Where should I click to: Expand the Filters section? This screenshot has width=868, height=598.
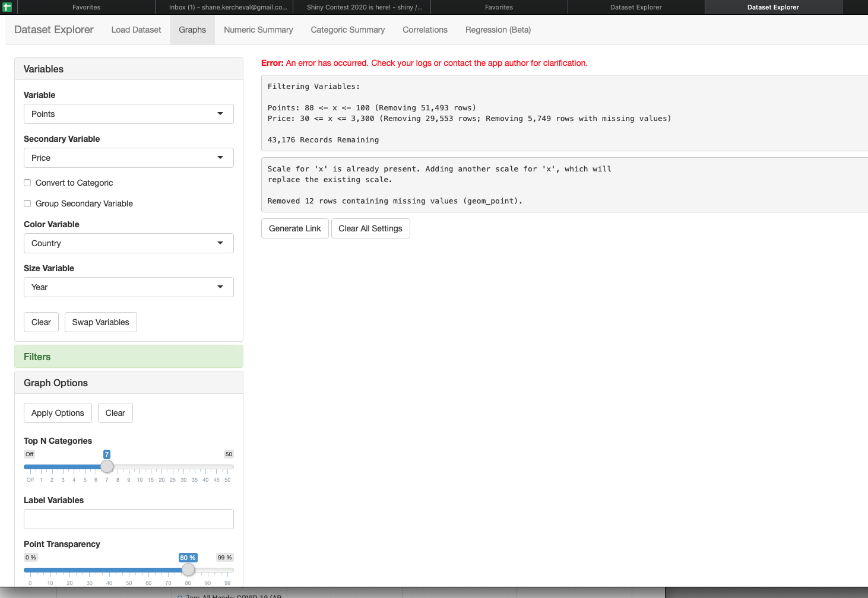[x=128, y=357]
